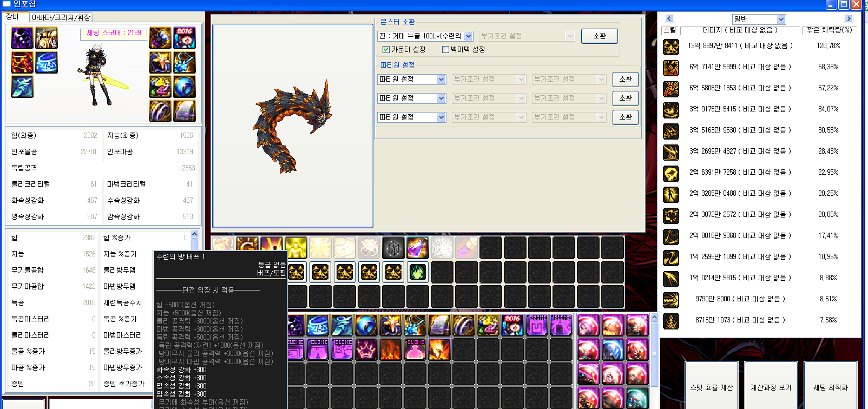The image size is (868, 409).
Task: Uncheck the 카운터 설정 checkbox
Action: (386, 49)
